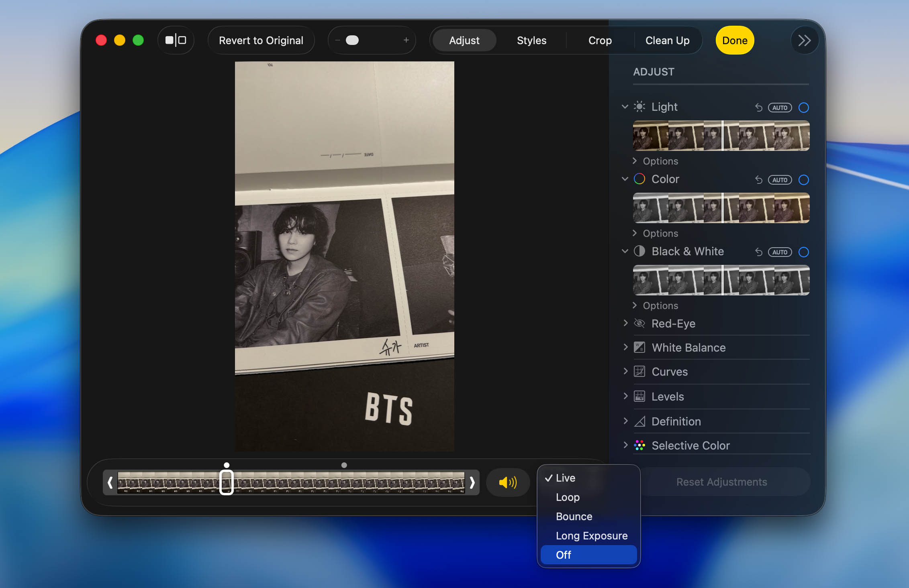Click the right trim handle of the filmstrip

coord(472,482)
